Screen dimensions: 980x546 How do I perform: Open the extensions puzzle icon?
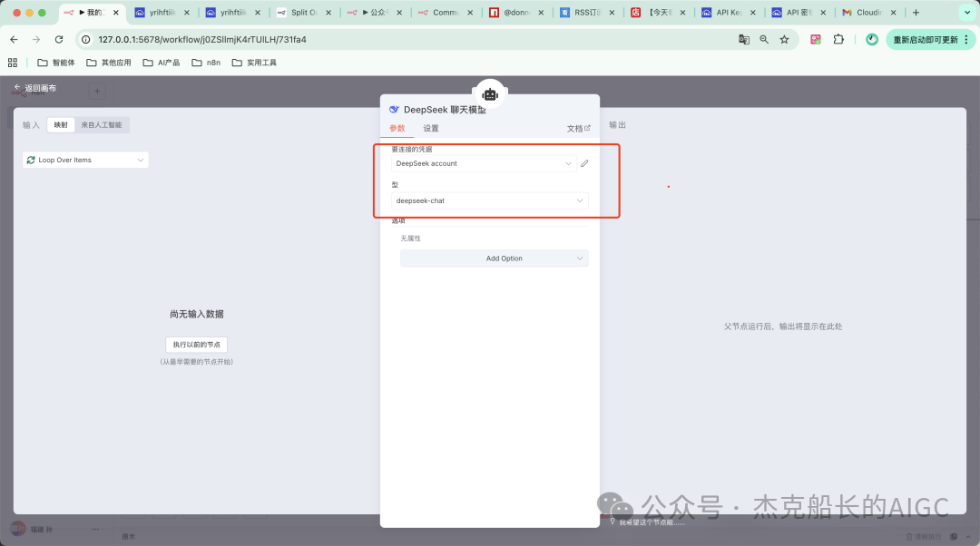pyautogui.click(x=838, y=39)
